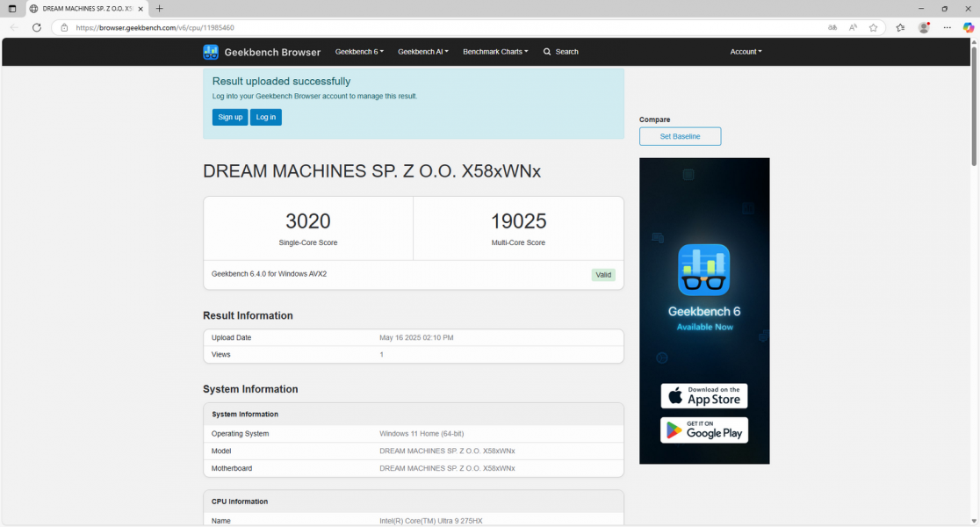The image size is (980, 527).
Task: Click the search magnifier icon in navbar
Action: tap(547, 52)
